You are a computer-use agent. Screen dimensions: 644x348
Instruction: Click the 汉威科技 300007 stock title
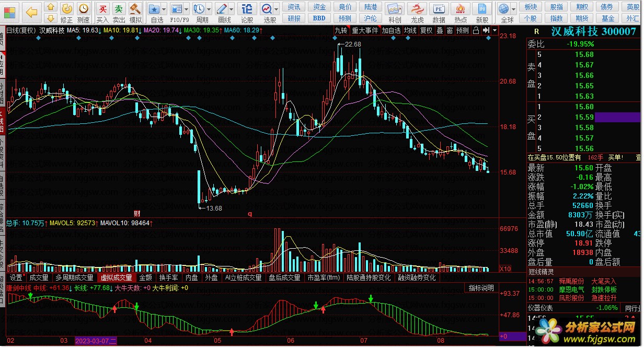[x=593, y=31]
